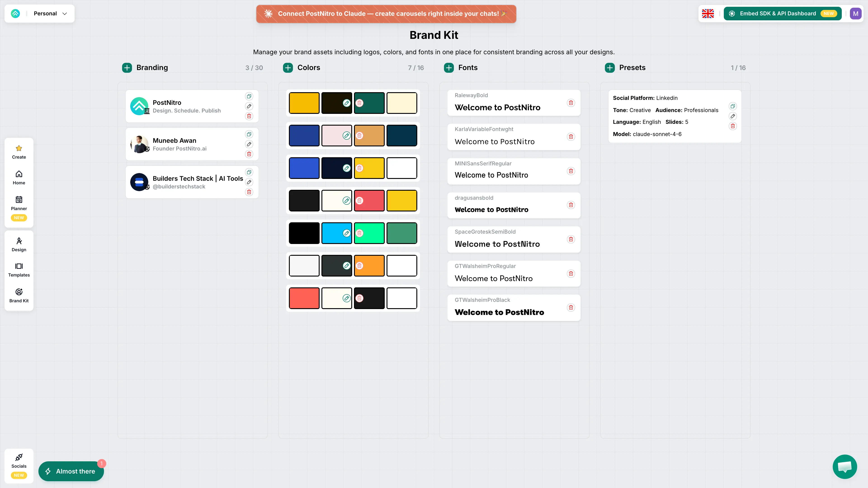The height and width of the screenshot is (488, 868).
Task: Click the @builderstechstack handle
Action: point(179,187)
